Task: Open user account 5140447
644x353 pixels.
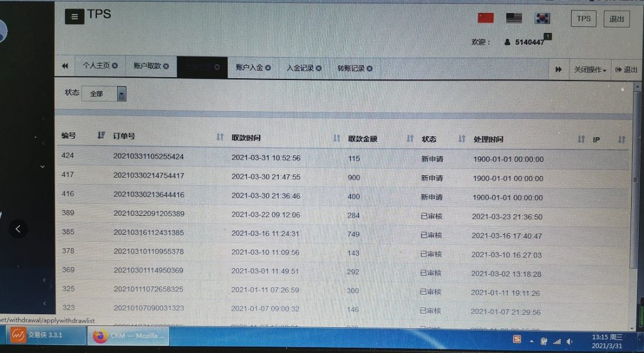Action: coord(524,42)
